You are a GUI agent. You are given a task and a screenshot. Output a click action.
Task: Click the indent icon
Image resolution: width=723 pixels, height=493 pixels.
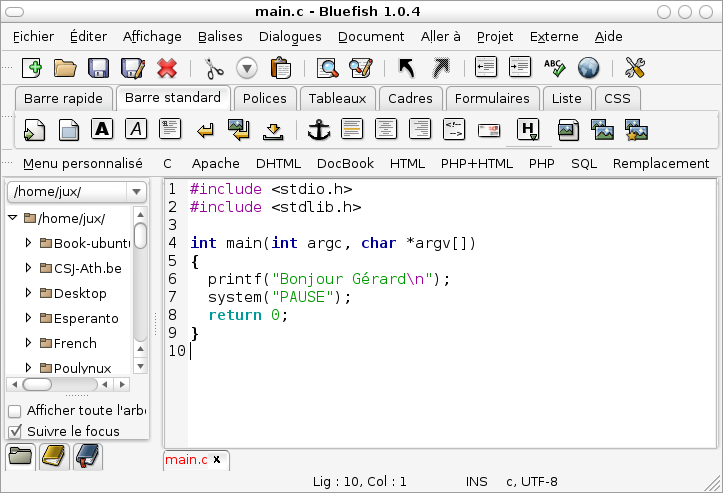(520, 67)
